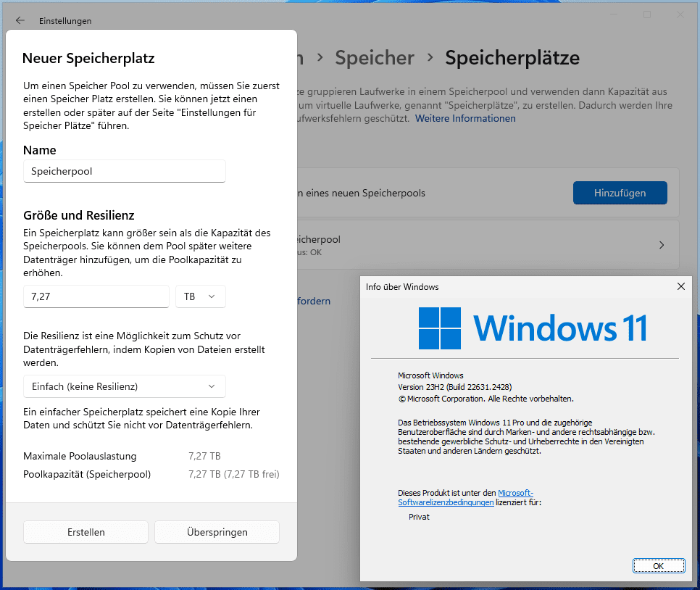
Task: Open the Weitere Informationen link
Action: click(x=465, y=118)
